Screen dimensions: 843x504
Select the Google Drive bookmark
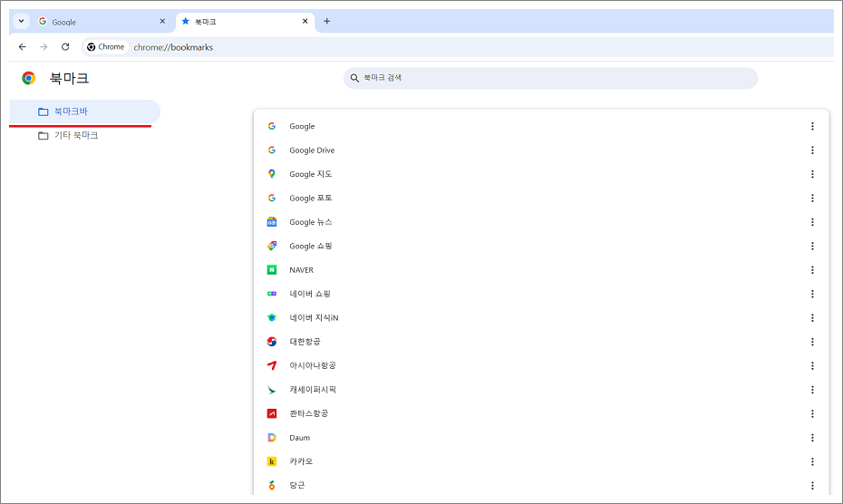(x=541, y=150)
